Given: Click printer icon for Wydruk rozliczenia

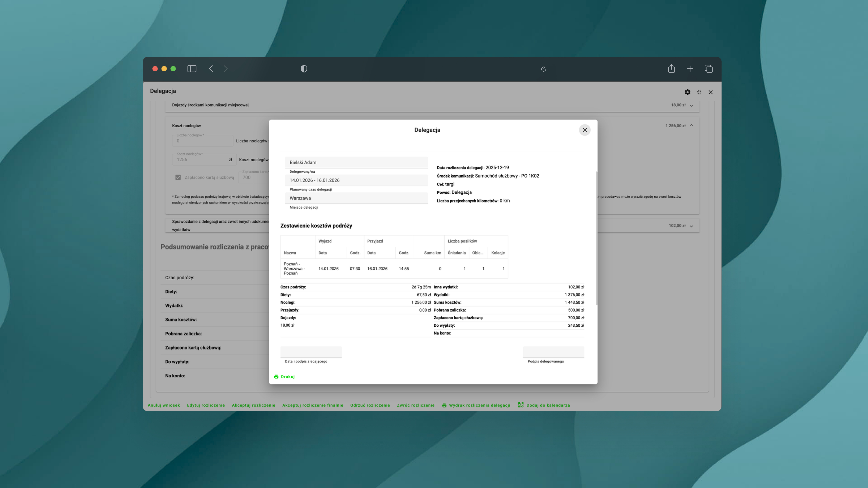Looking at the screenshot, I should pyautogui.click(x=444, y=405).
